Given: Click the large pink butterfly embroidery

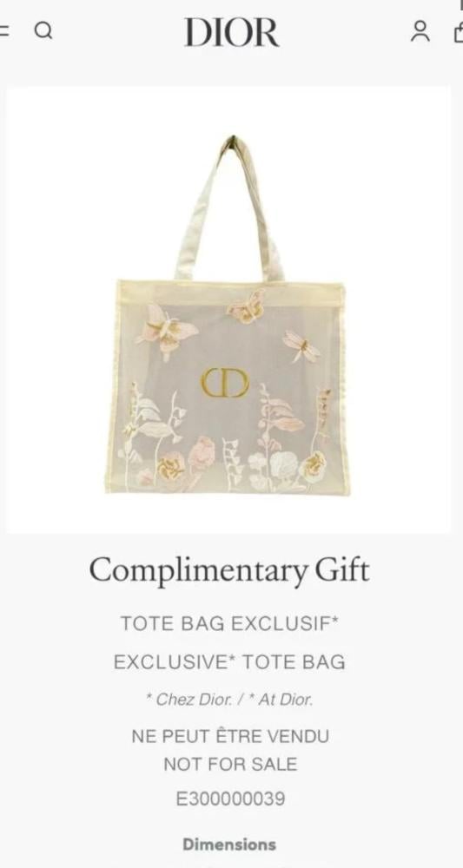Looking at the screenshot, I should (x=167, y=332).
